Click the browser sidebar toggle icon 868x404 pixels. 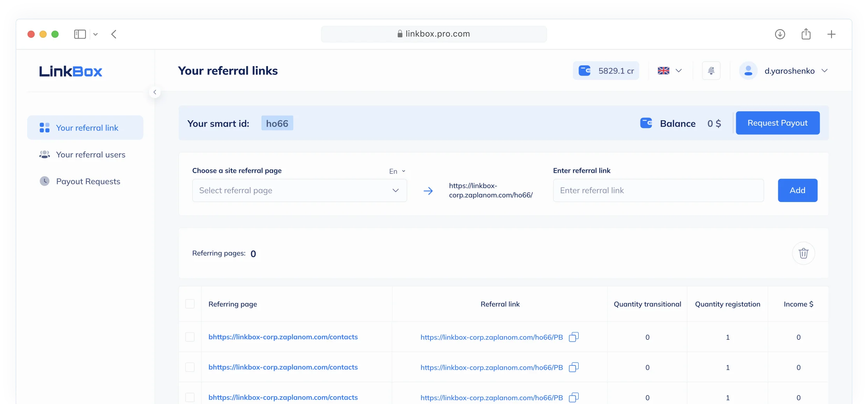(x=80, y=34)
